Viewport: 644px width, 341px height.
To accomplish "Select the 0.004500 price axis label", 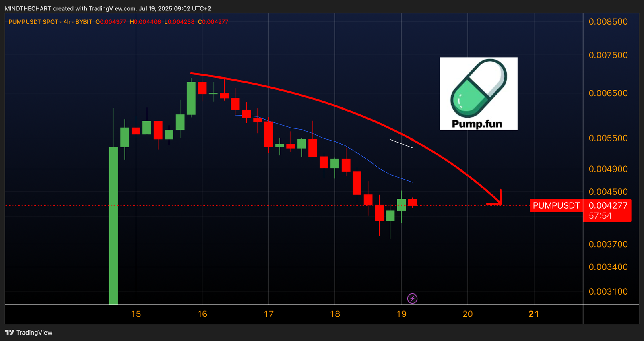I will 608,192.
